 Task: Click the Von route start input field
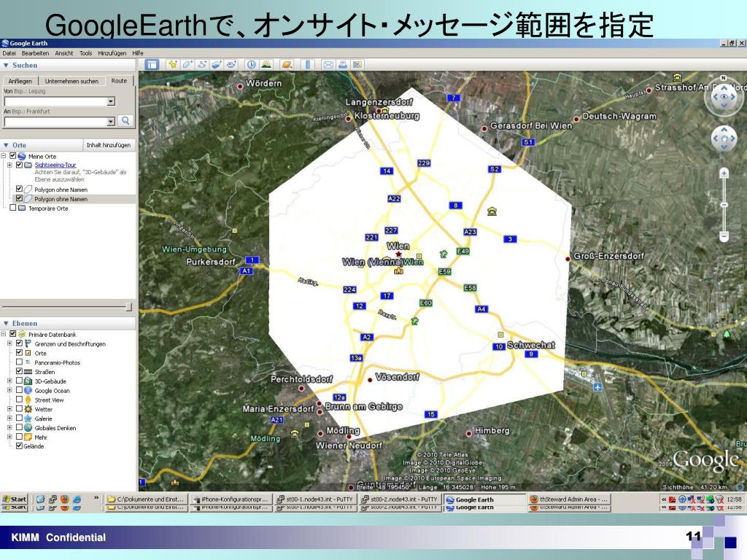point(55,101)
